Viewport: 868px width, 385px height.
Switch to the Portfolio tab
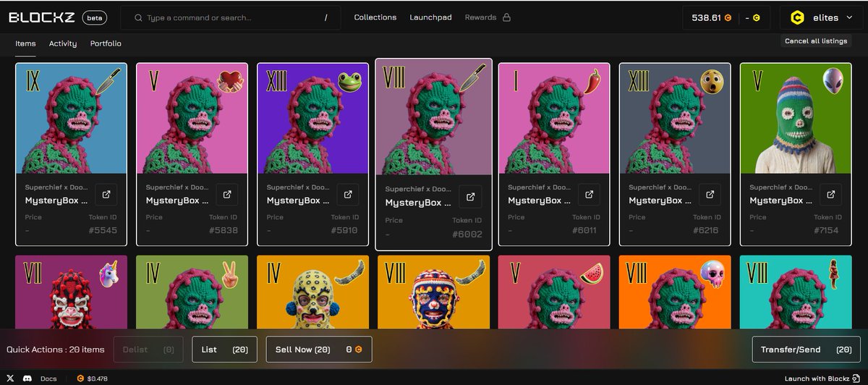106,43
